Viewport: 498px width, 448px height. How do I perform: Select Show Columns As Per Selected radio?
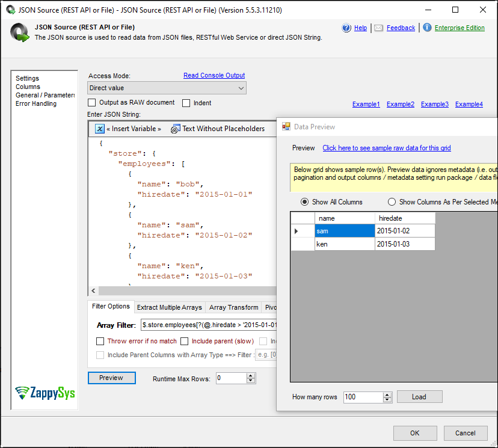392,202
